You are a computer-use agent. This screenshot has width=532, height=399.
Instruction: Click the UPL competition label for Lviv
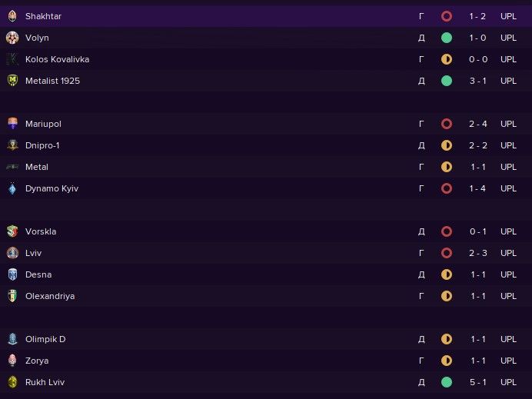click(508, 253)
